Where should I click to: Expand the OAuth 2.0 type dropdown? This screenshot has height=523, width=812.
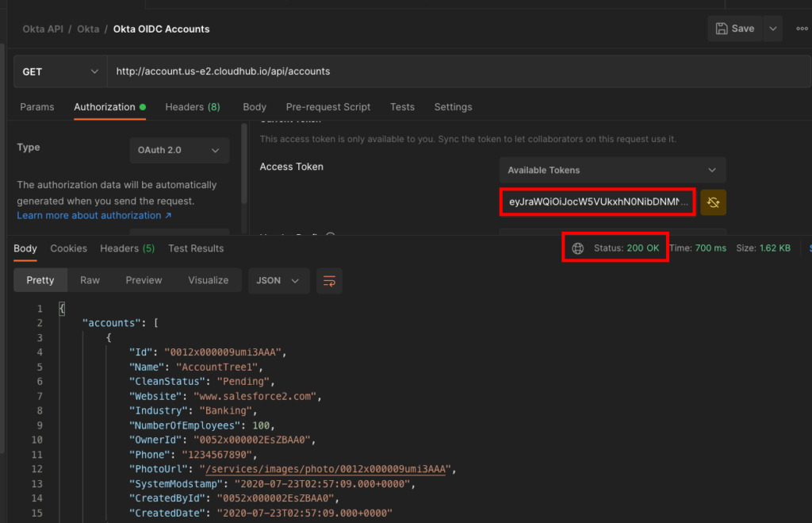tap(179, 150)
